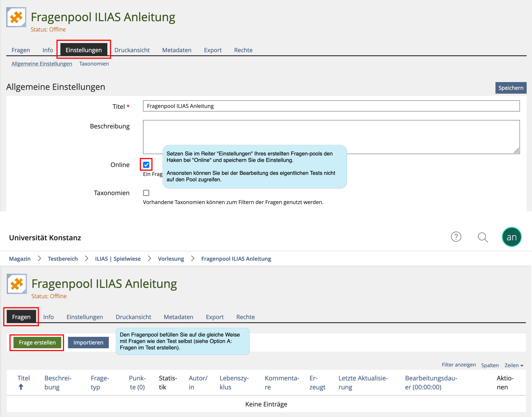Sort by Titel column header
This screenshot has height=417, width=532.
[24, 378]
